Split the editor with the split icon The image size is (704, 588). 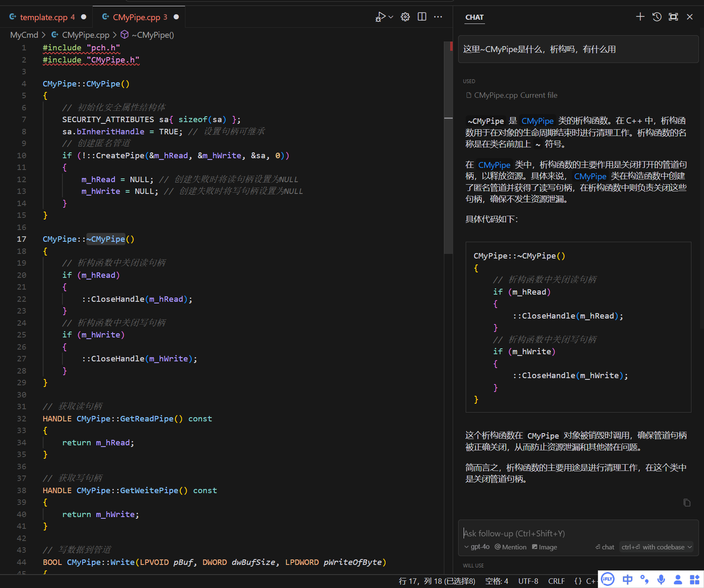pyautogui.click(x=422, y=17)
